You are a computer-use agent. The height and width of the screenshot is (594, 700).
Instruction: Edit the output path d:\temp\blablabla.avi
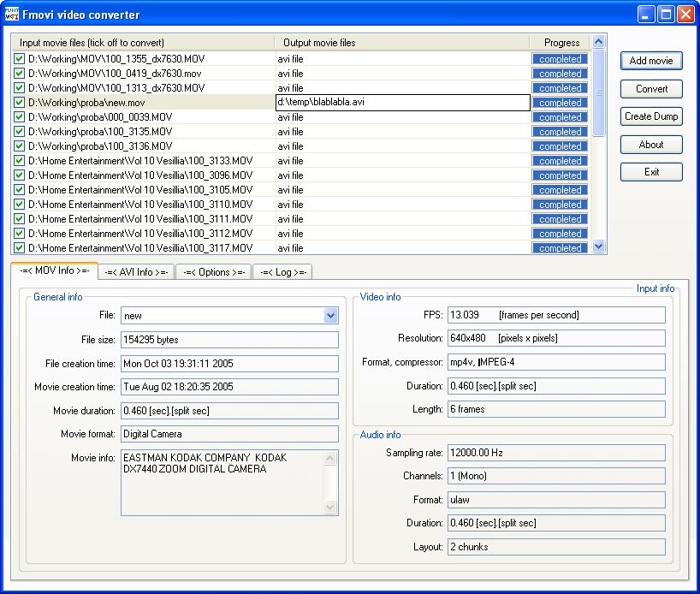[400, 103]
